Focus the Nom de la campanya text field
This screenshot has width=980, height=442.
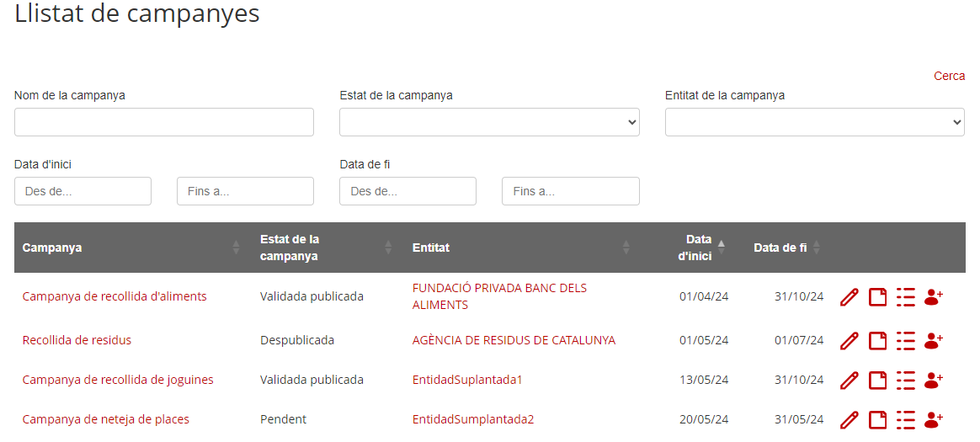pos(163,122)
